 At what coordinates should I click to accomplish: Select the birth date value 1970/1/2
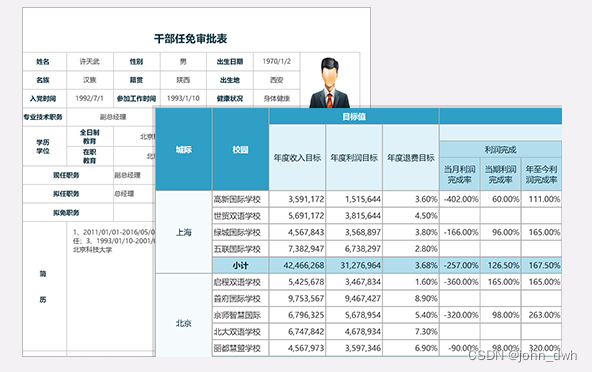click(x=276, y=62)
